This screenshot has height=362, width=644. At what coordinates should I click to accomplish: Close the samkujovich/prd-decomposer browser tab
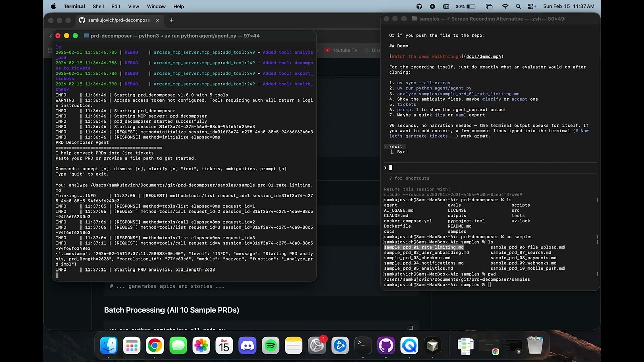click(158, 20)
